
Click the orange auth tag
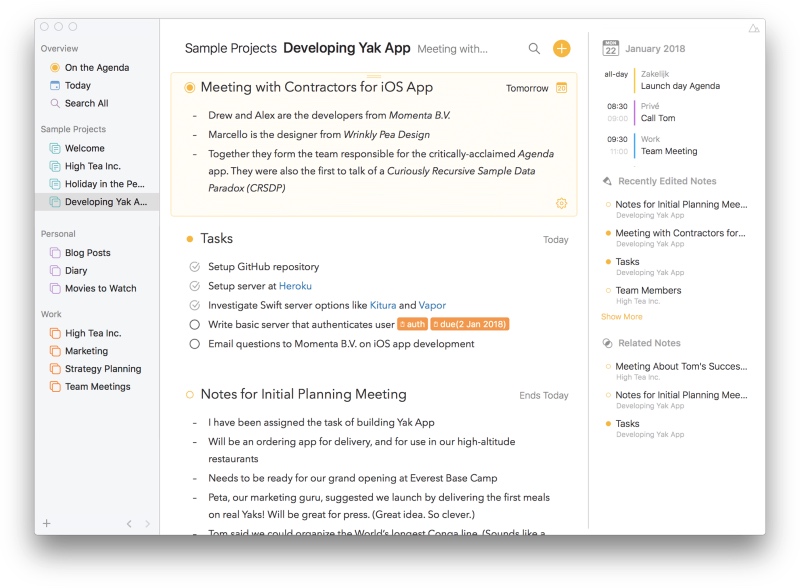coord(412,325)
